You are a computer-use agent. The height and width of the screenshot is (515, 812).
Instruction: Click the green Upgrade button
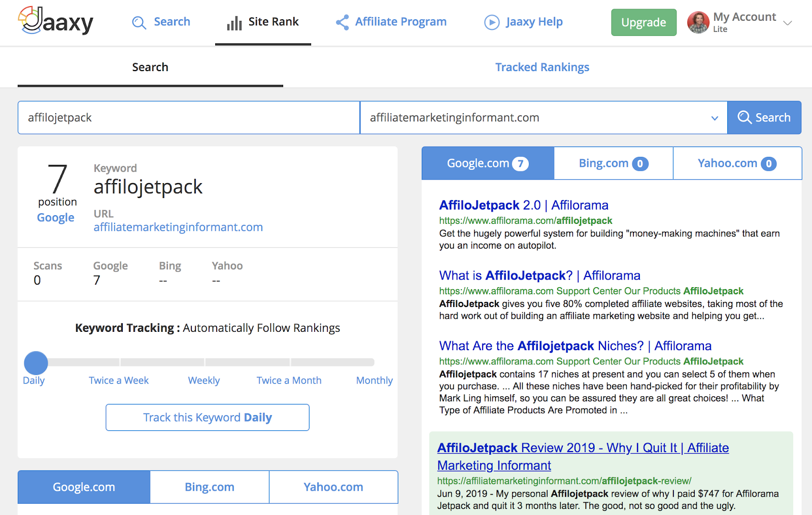pos(644,22)
